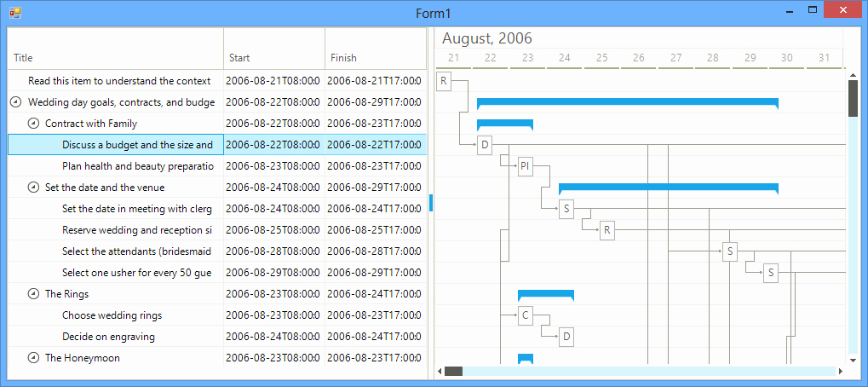
Task: Click the vertical scrollbar thumb
Action: click(x=853, y=98)
